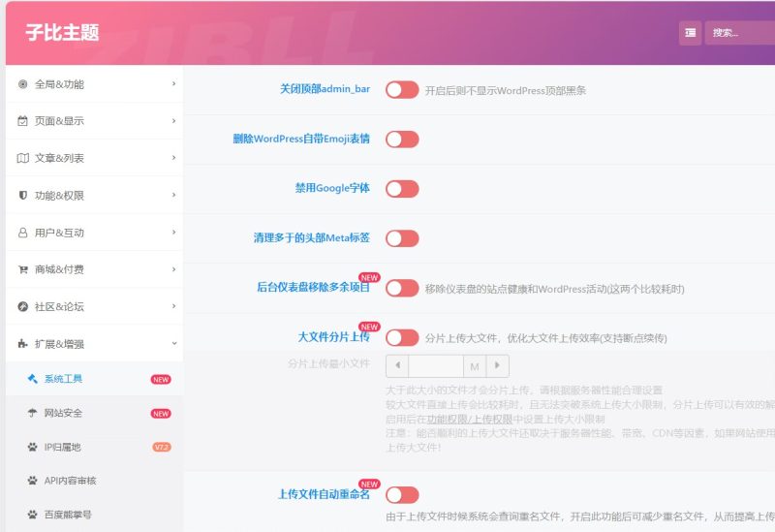The height and width of the screenshot is (532, 775).
Task: Follow the 功能权限/上传权限 link
Action: pyautogui.click(x=470, y=420)
